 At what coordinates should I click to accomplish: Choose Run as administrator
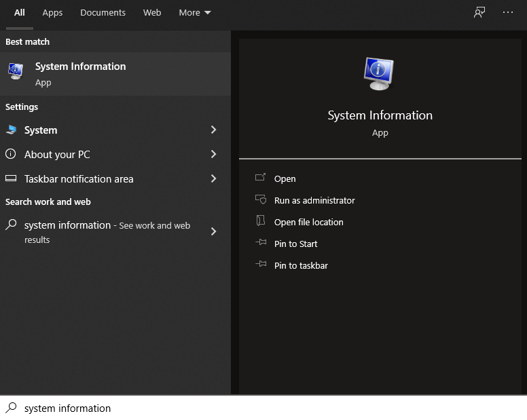(314, 201)
